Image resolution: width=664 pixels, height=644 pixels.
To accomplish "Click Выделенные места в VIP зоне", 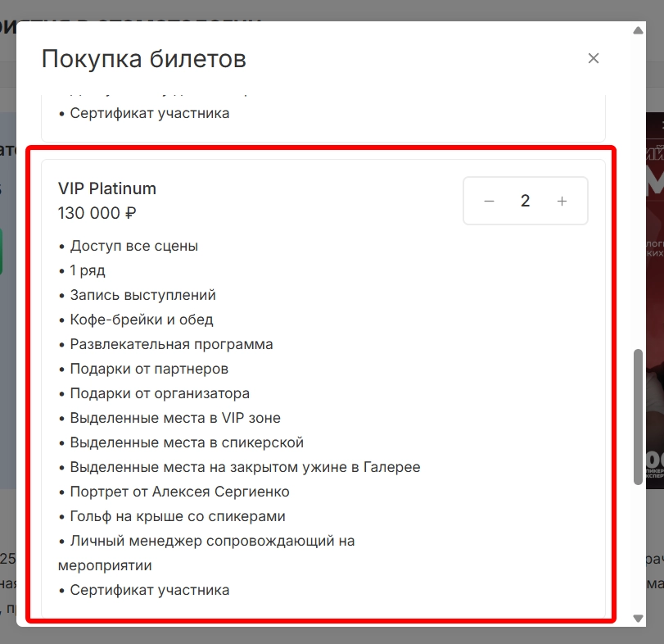I will coord(174,418).
